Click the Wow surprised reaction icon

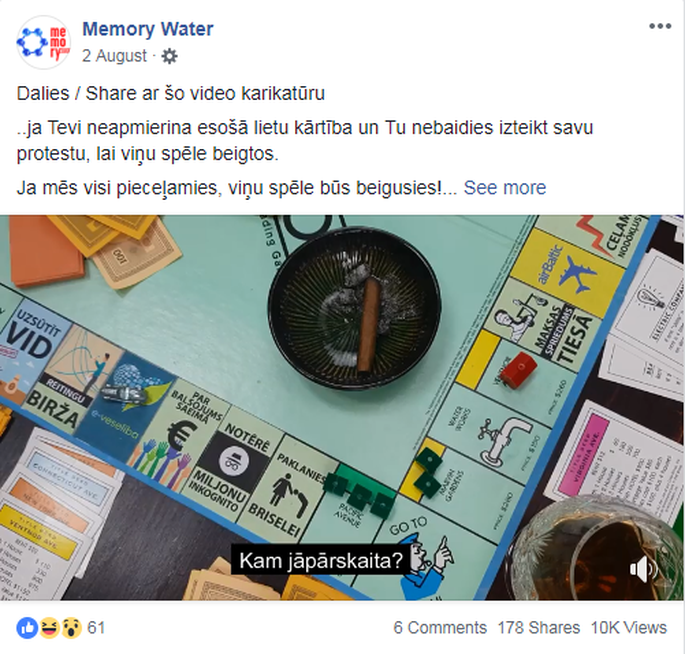[x=71, y=628]
